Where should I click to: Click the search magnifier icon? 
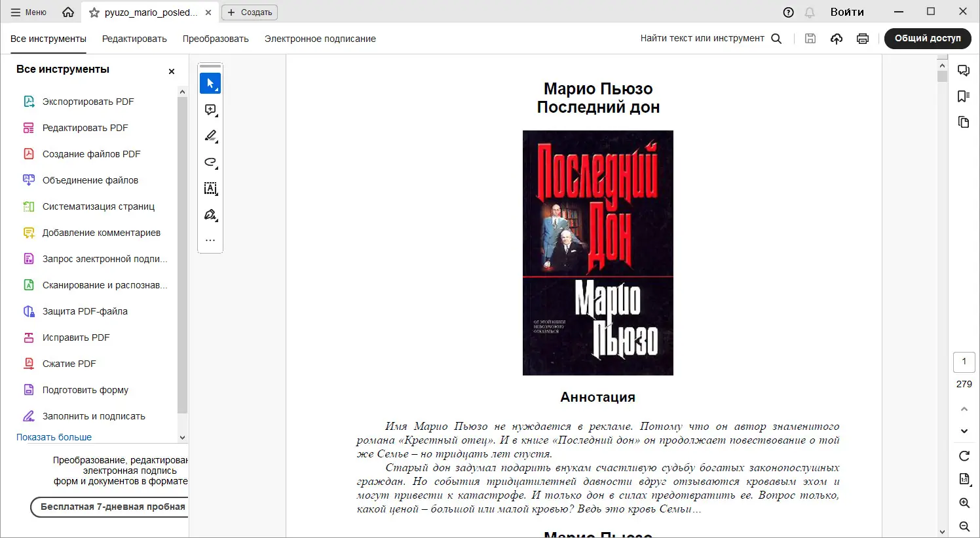tap(776, 39)
